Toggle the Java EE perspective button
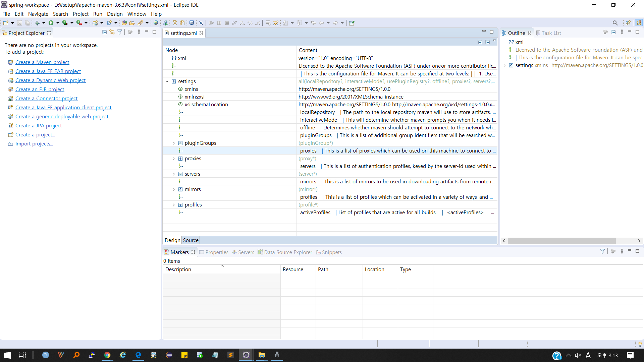644x362 pixels. pos(639,23)
